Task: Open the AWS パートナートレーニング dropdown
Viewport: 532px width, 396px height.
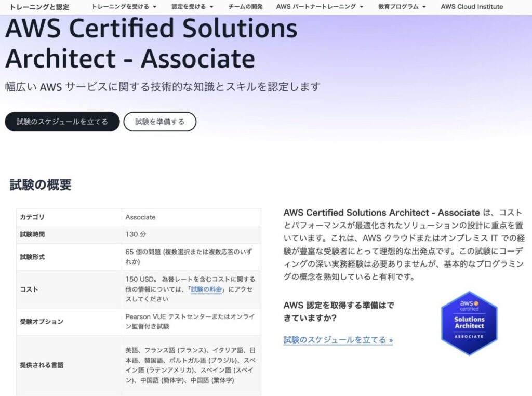Action: click(320, 7)
